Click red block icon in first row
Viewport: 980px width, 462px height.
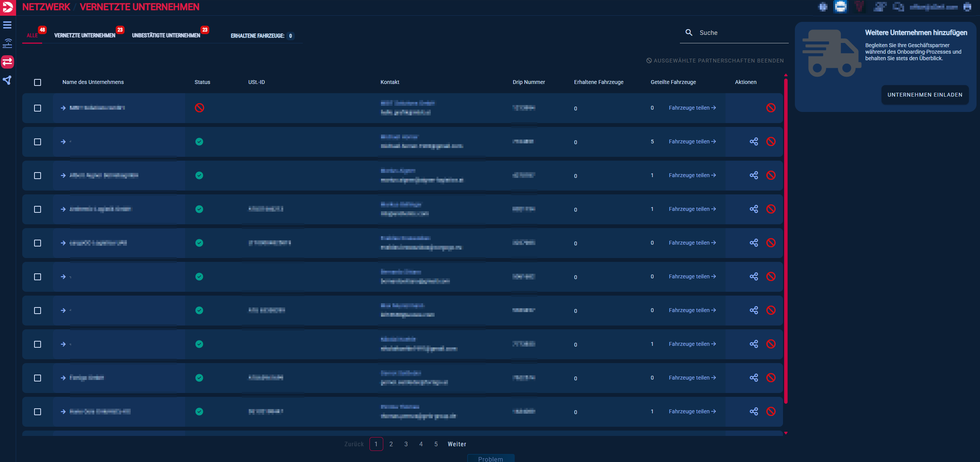tap(771, 108)
